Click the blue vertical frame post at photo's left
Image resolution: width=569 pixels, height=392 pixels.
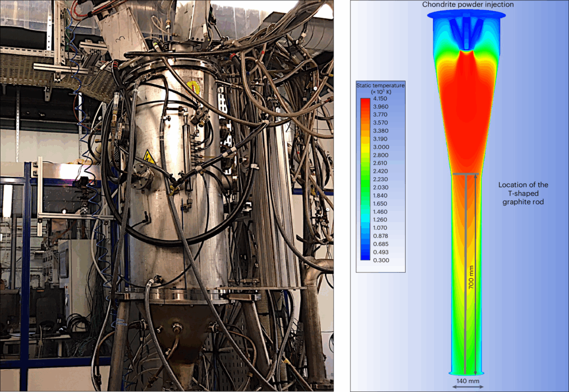click(x=26, y=278)
